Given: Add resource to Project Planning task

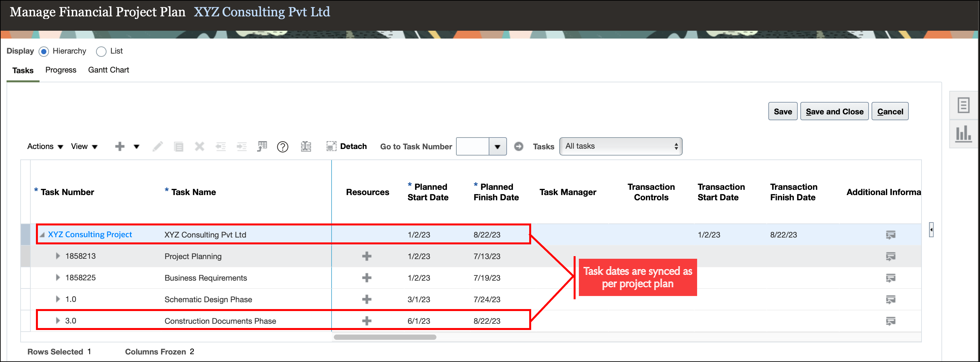Looking at the screenshot, I should pos(367,256).
